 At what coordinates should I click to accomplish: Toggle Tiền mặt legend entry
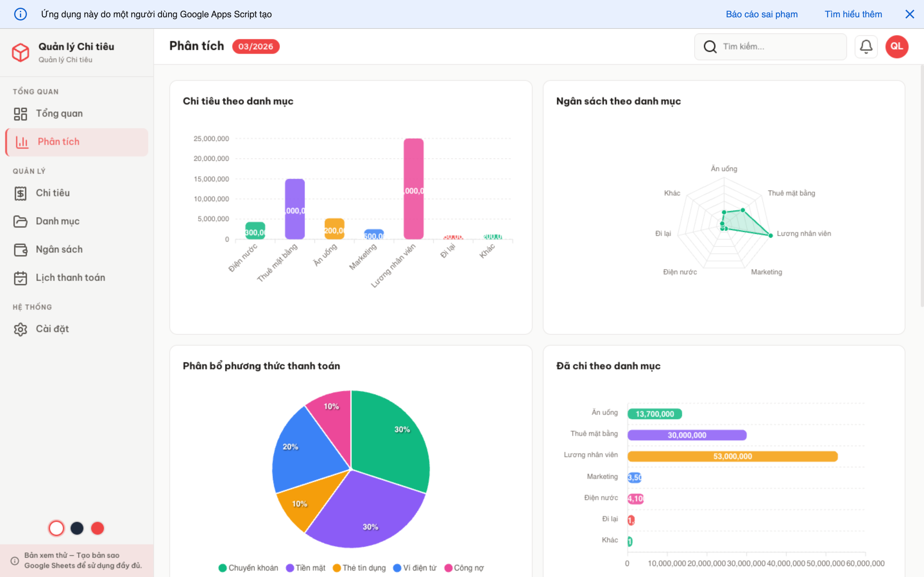point(305,568)
